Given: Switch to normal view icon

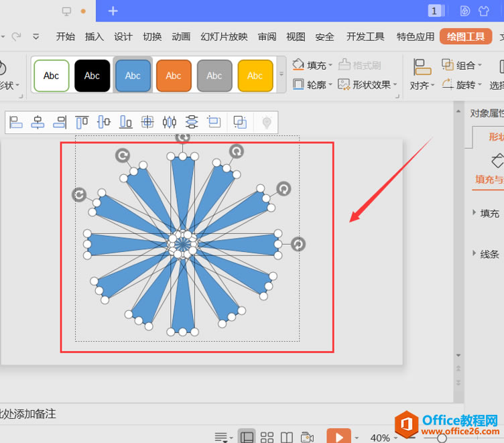Looking at the screenshot, I should (247, 437).
